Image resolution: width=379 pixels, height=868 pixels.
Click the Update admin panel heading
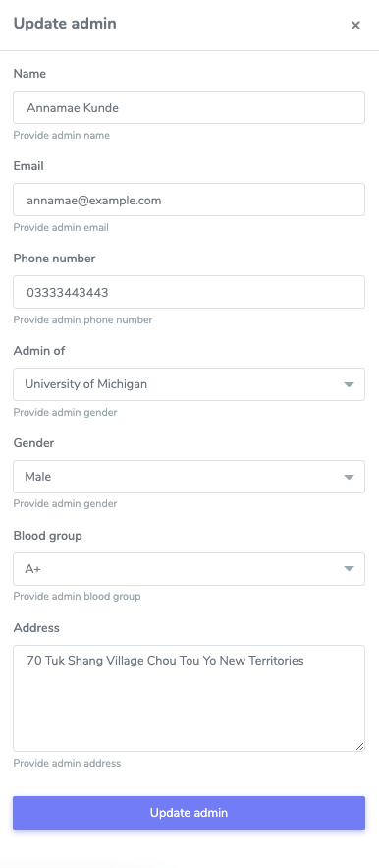[x=65, y=24]
